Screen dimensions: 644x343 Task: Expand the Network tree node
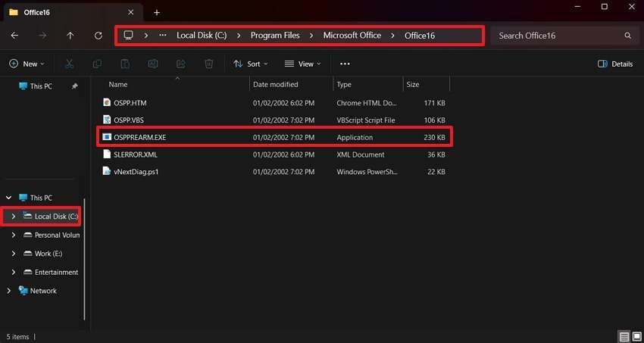pos(8,291)
